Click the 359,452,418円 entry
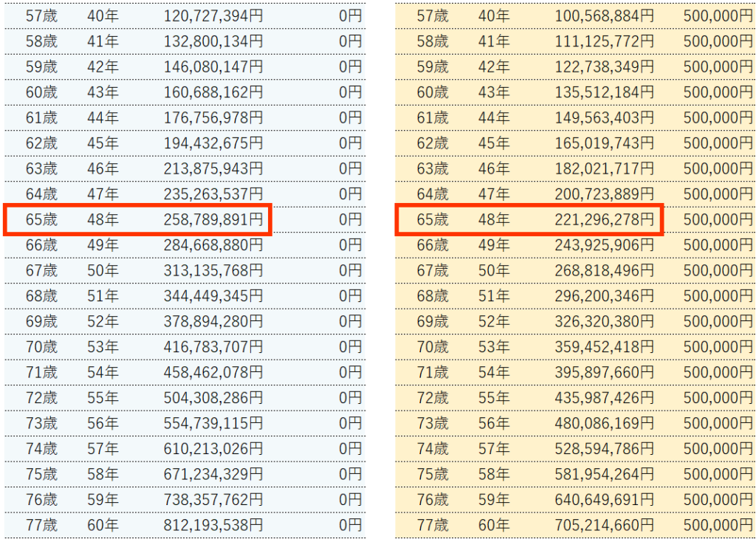 (x=604, y=347)
